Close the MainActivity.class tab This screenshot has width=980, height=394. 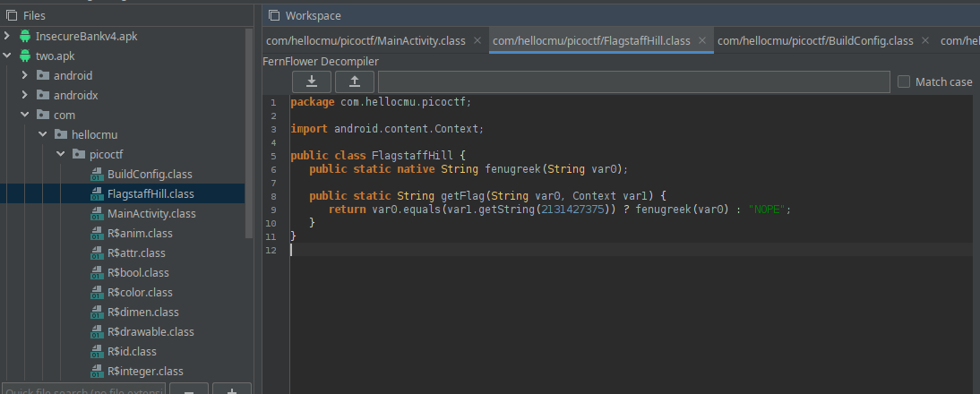pyautogui.click(x=477, y=40)
